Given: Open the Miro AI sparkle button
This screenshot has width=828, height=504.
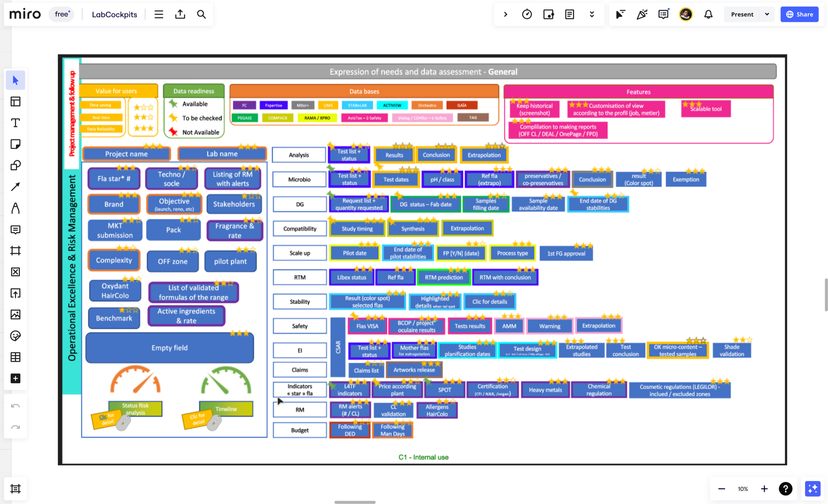Looking at the screenshot, I should click(812, 488).
